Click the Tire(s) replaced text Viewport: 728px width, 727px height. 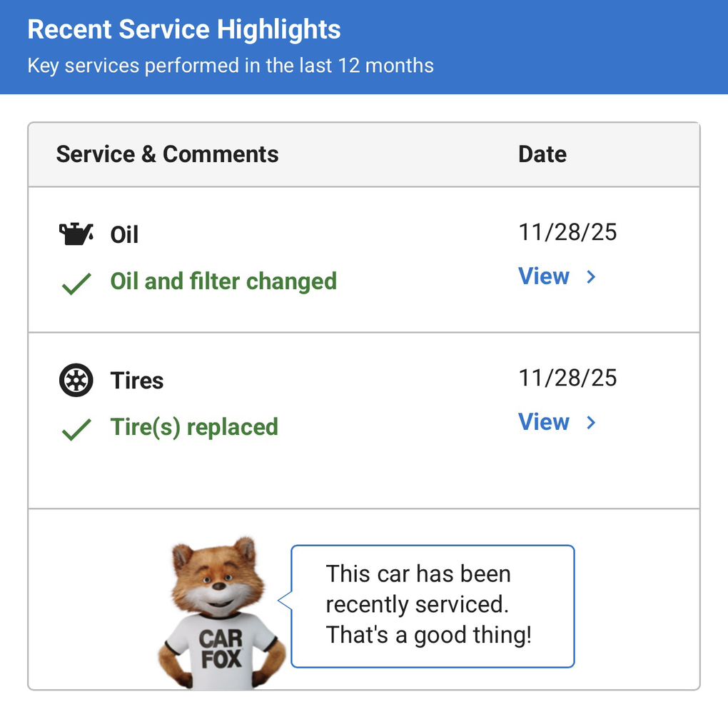194,427
